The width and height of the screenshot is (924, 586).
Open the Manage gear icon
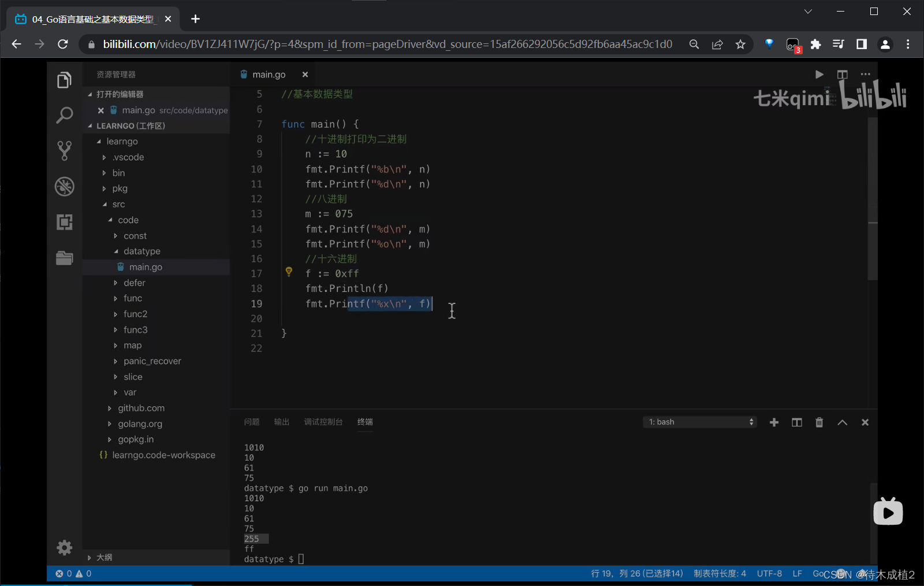coord(65,547)
